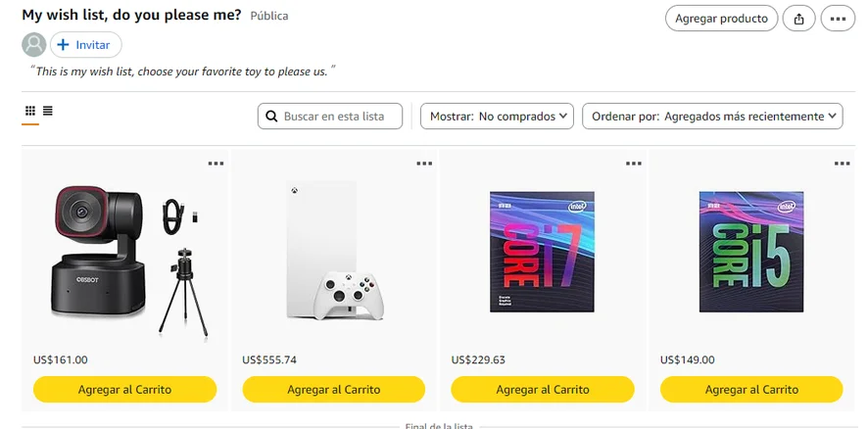Image resolution: width=868 pixels, height=429 pixels.
Task: Switch to list view icon
Action: click(x=48, y=111)
